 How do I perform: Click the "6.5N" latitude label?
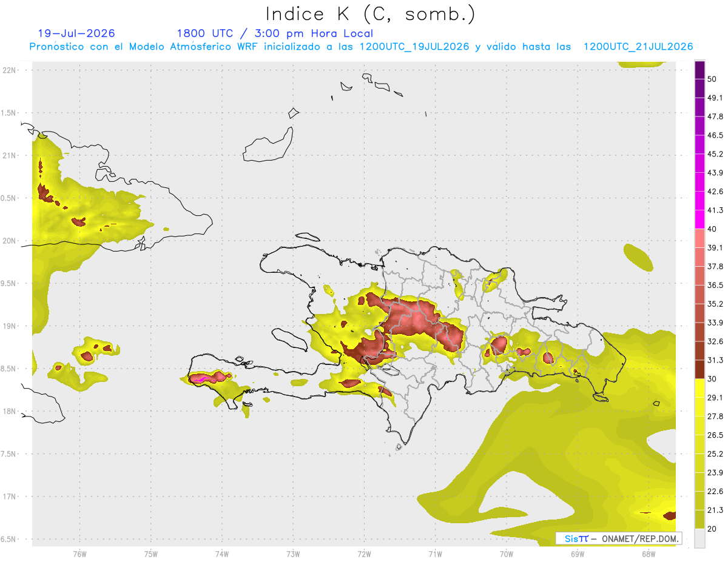pos(9,540)
